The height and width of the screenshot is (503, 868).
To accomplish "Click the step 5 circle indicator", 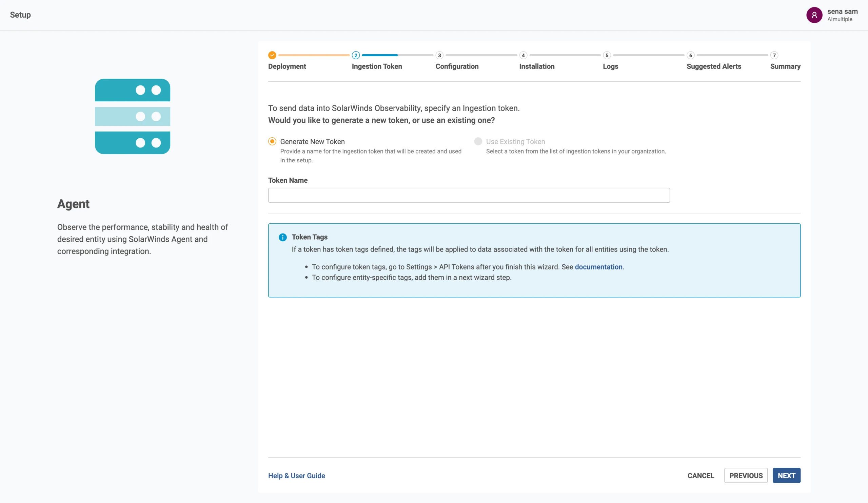I will tap(607, 55).
